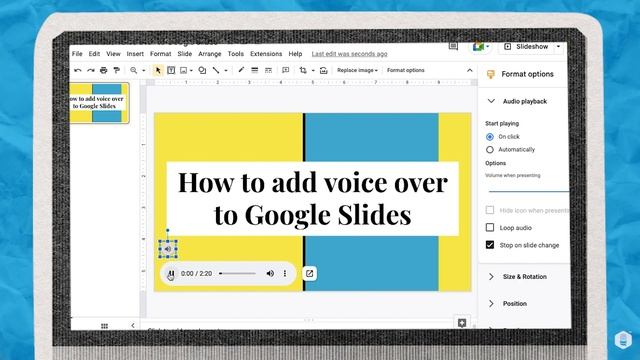Open the Slideshow options dropdown arrow

[x=558, y=47]
